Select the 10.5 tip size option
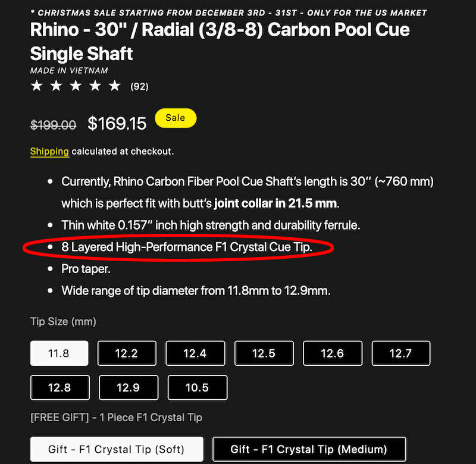 coord(197,387)
